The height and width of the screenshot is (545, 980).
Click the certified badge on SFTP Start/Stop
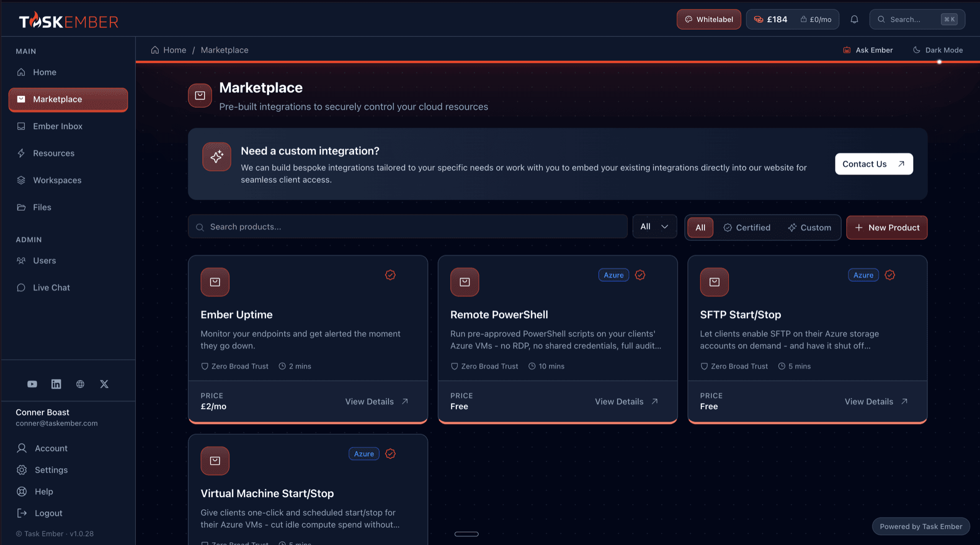coord(890,275)
